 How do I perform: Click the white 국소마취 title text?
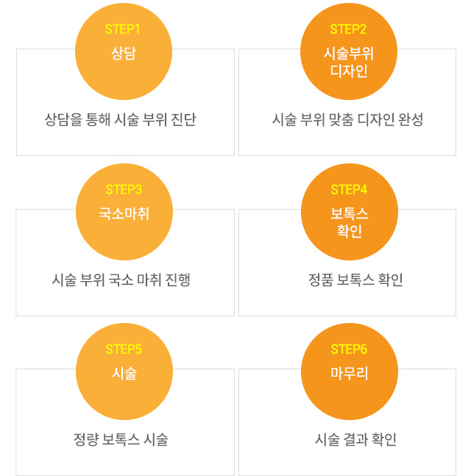[124, 213]
